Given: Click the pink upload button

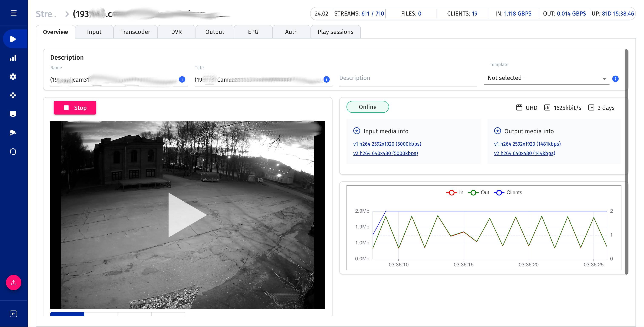Looking at the screenshot, I should click(x=13, y=283).
